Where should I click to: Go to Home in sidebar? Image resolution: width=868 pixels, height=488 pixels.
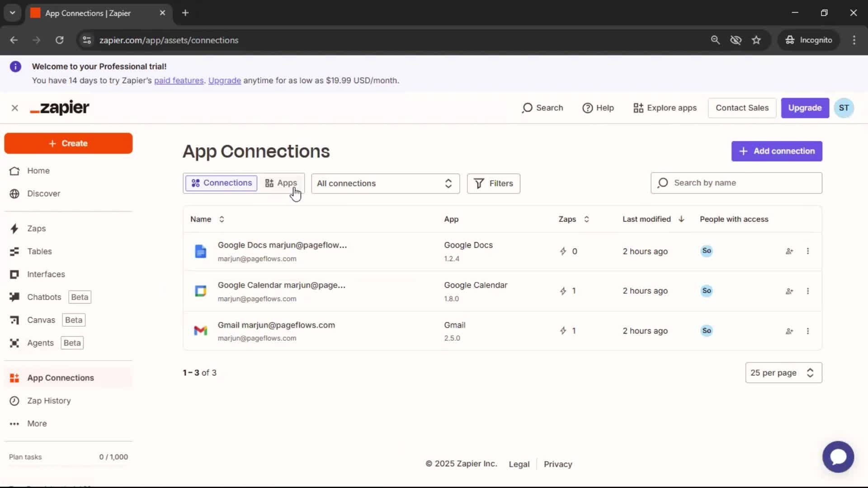click(38, 171)
